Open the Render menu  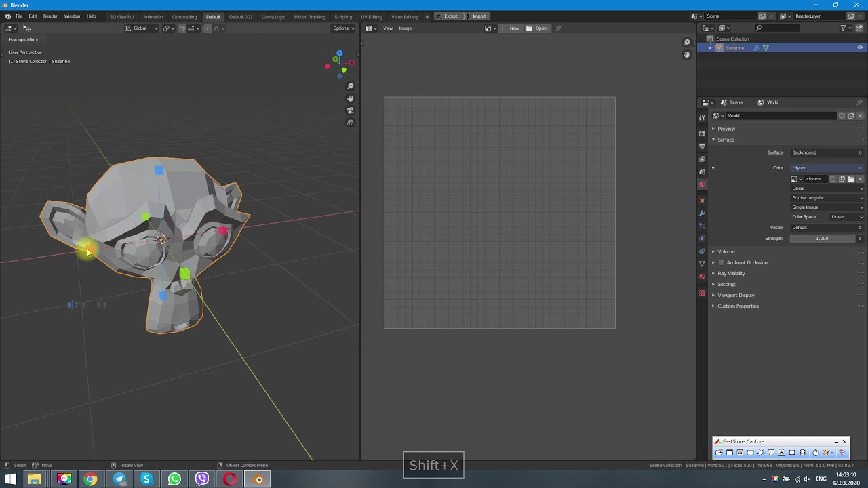pyautogui.click(x=50, y=16)
